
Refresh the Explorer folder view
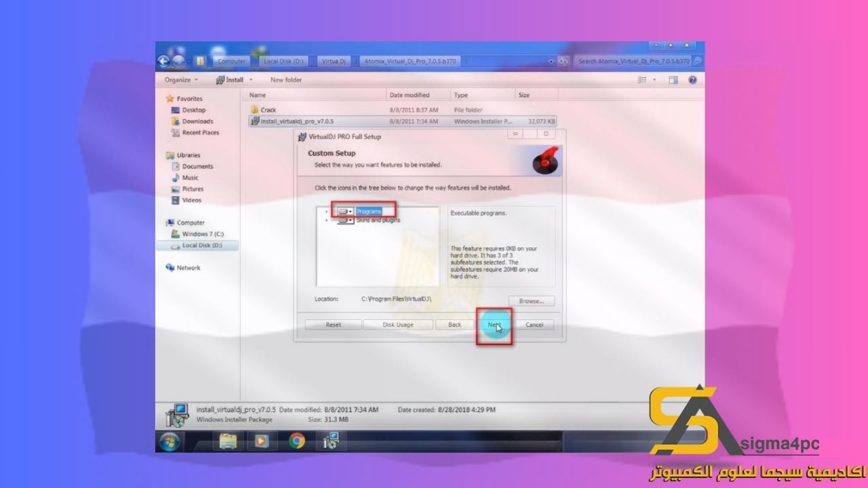click(x=563, y=62)
